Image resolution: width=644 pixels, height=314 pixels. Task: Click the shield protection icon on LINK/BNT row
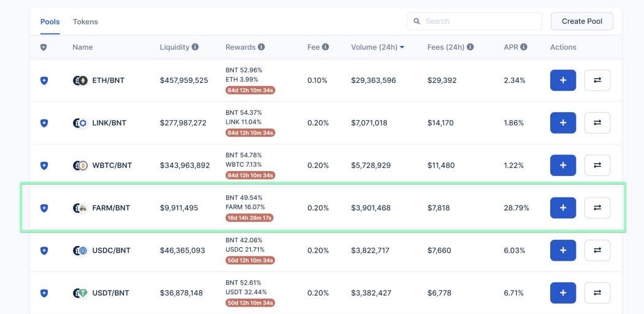44,123
